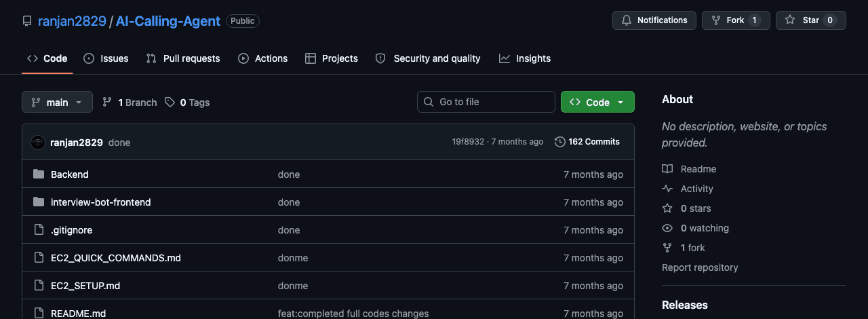This screenshot has width=868, height=319.
Task: Open the README.md file in list
Action: click(x=79, y=314)
